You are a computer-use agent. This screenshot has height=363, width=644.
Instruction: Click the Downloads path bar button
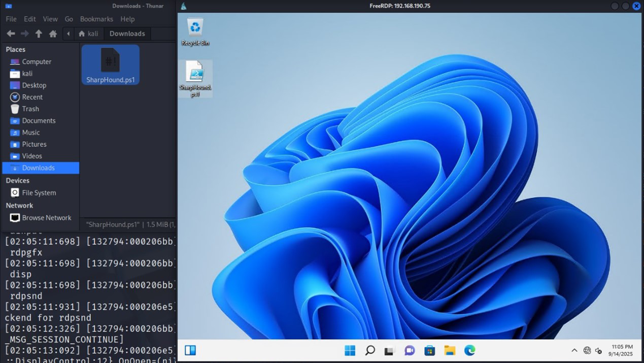[x=127, y=34]
